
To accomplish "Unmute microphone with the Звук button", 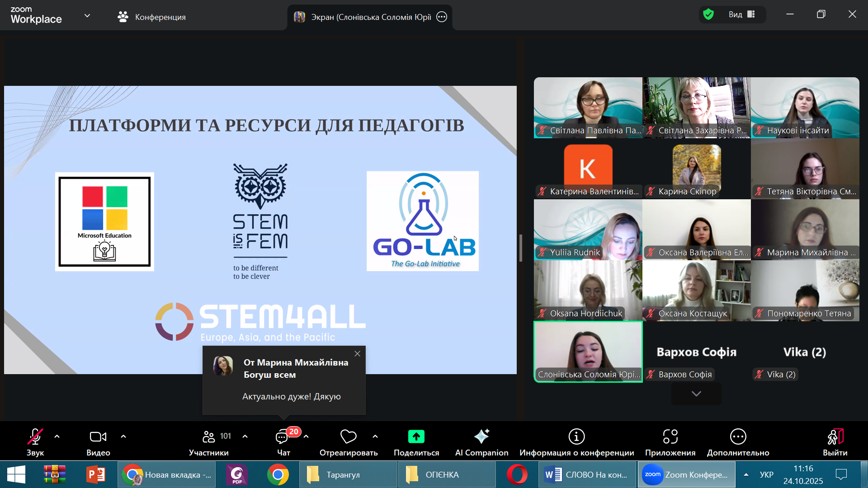I will (35, 441).
